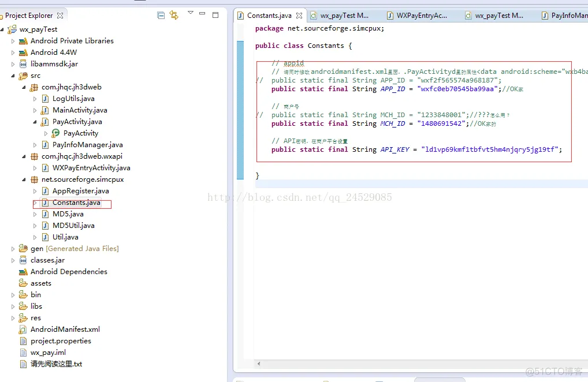Click com.jhqc.jh3dweb.wxapi package icon
Viewport: 588px width, 382px height.
34,156
